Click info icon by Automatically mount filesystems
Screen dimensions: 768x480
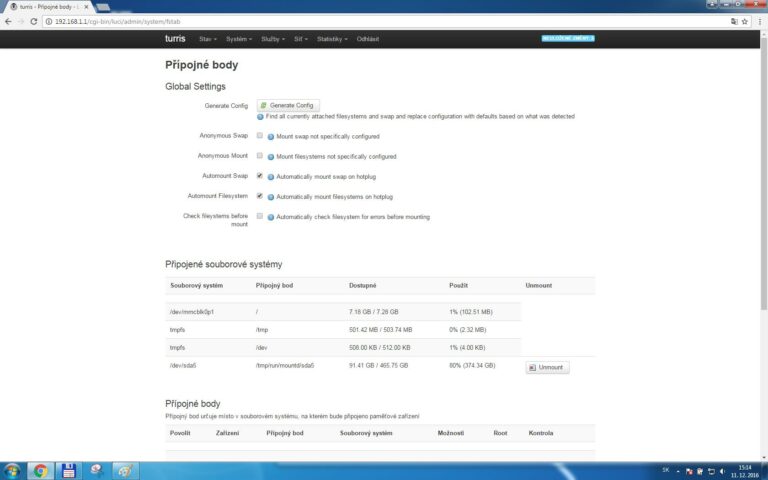coord(270,197)
